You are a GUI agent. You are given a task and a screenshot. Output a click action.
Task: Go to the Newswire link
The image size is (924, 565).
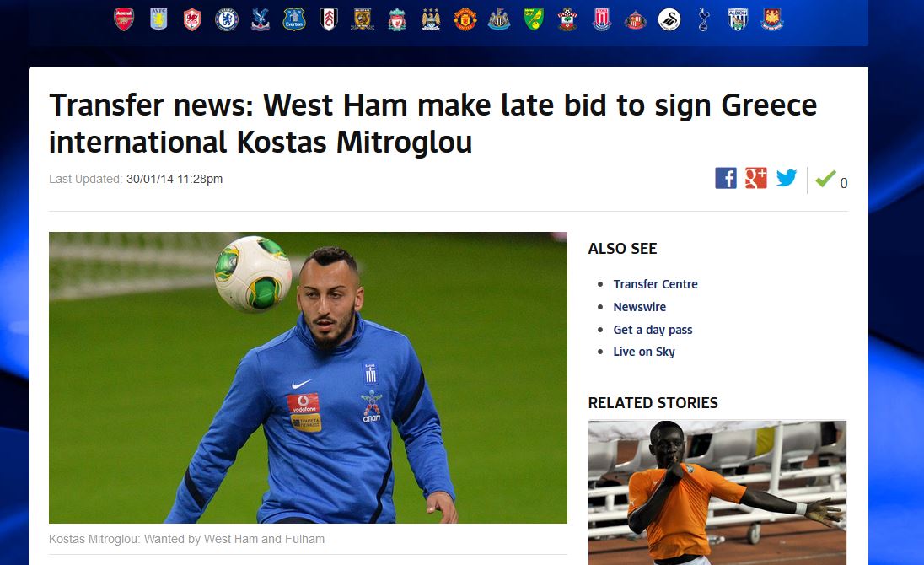639,307
